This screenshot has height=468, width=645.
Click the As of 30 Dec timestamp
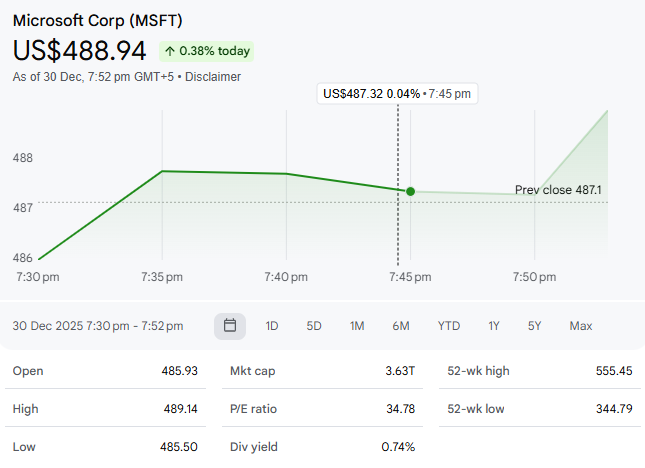pos(93,77)
